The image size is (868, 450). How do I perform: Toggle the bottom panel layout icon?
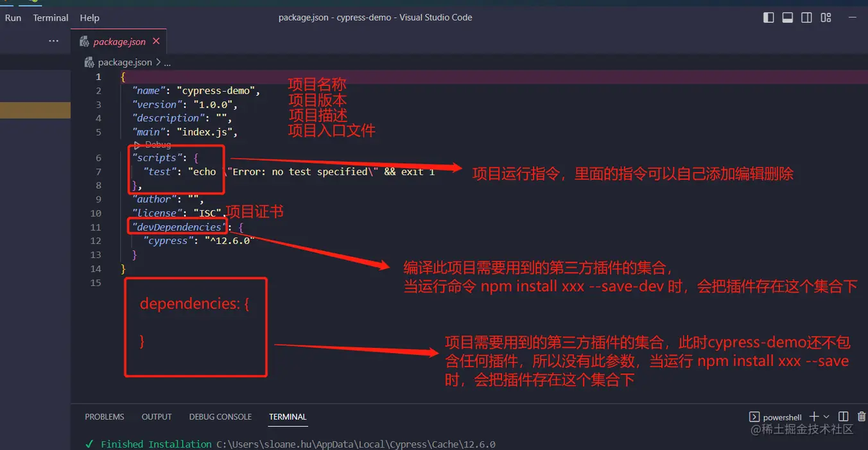point(787,17)
